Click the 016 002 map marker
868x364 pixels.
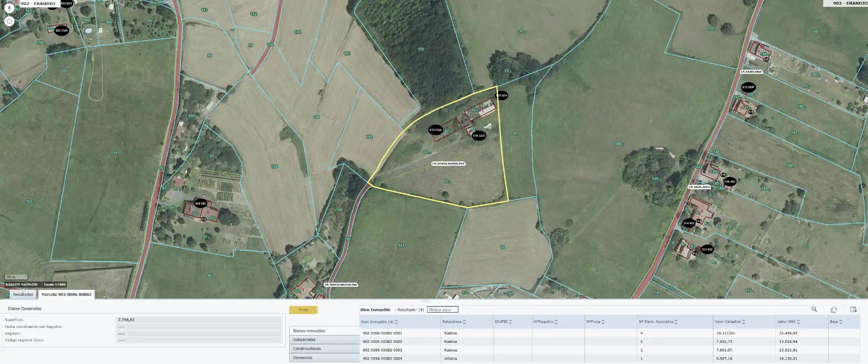pyautogui.click(x=730, y=182)
